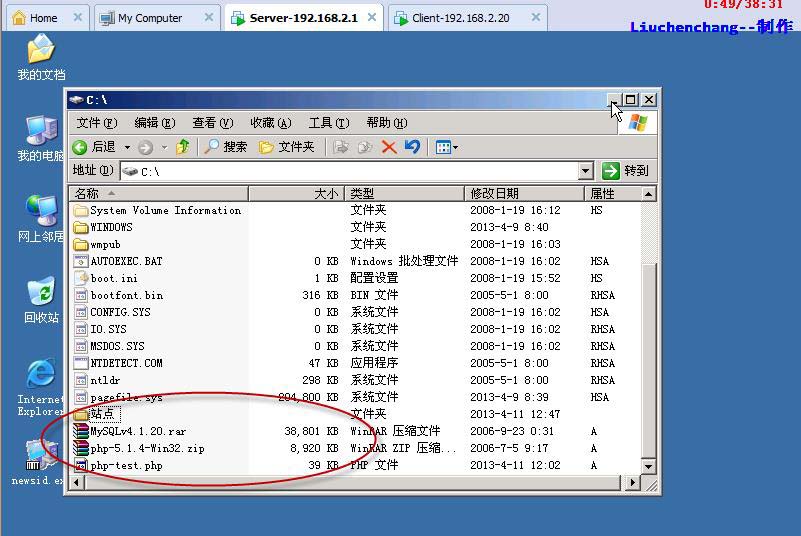The height and width of the screenshot is (536, 801).
Task: Click the Move To toolbar icon
Action: pyautogui.click(x=341, y=147)
